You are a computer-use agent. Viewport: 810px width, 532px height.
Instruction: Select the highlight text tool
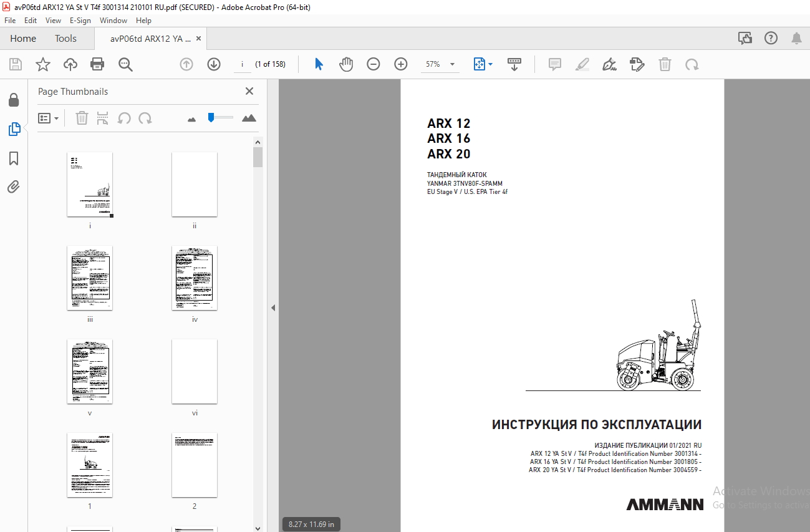(582, 64)
